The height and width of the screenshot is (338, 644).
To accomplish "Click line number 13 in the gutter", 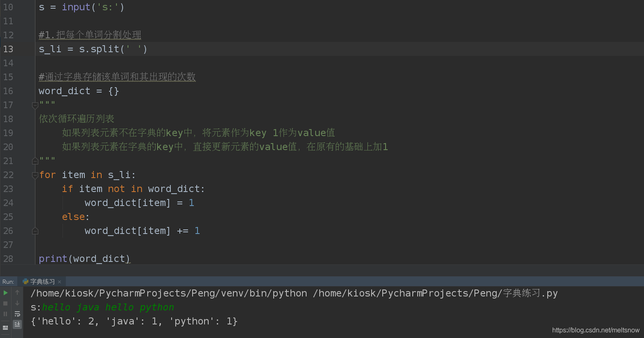I will 8,49.
